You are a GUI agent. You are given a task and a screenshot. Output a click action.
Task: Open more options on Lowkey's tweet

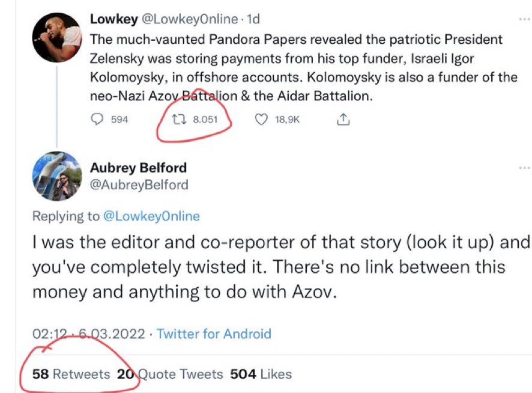pos(524,19)
